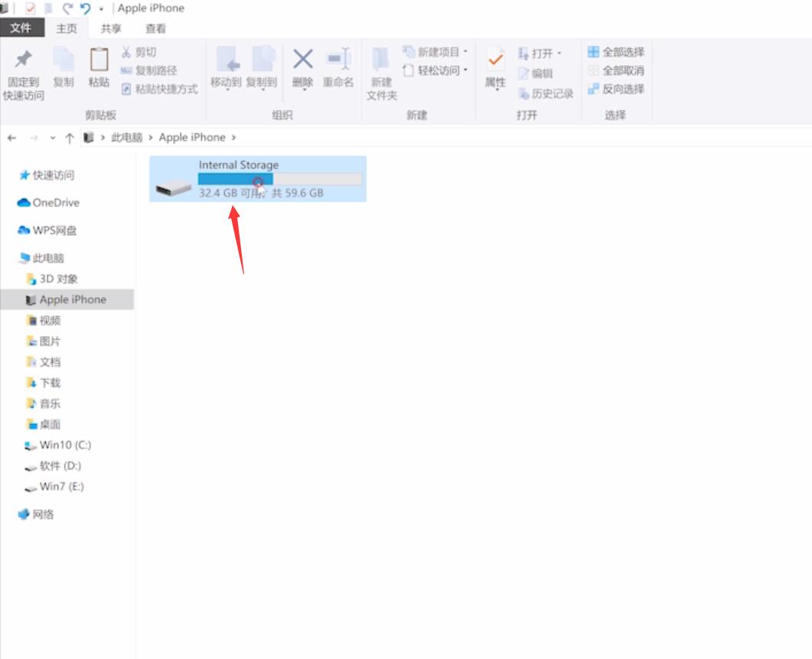Open the recent locations dropdown arrow
Image resolution: width=812 pixels, height=659 pixels.
point(52,138)
